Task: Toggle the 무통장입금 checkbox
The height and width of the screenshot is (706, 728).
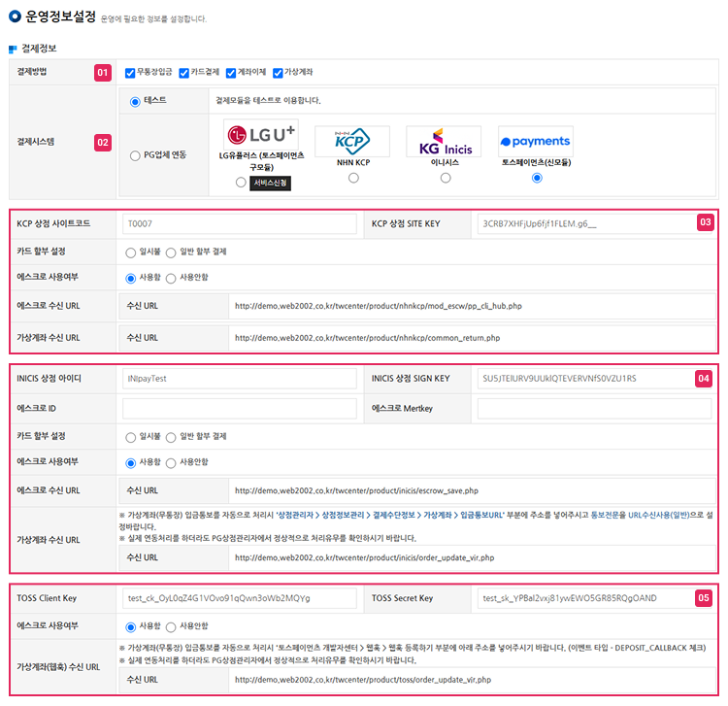Action: [130, 73]
